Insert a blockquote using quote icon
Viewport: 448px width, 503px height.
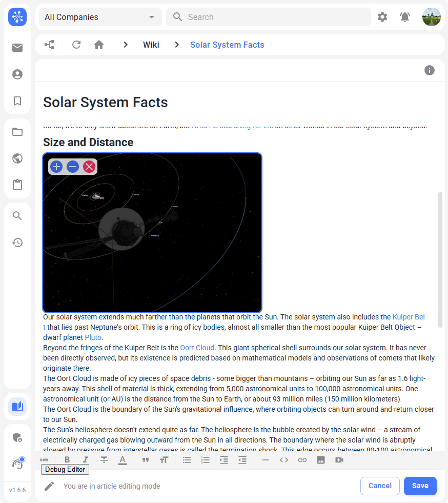[x=146, y=460]
